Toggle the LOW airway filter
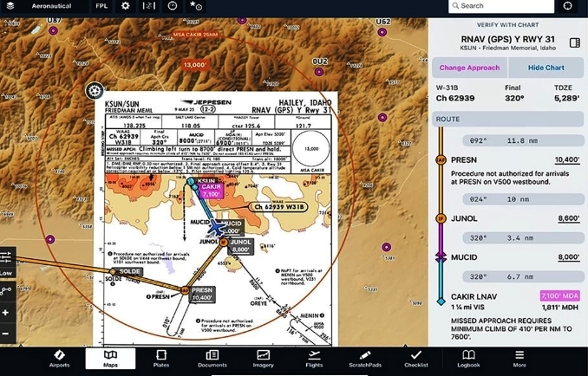This screenshot has height=376, width=588. [x=6, y=273]
